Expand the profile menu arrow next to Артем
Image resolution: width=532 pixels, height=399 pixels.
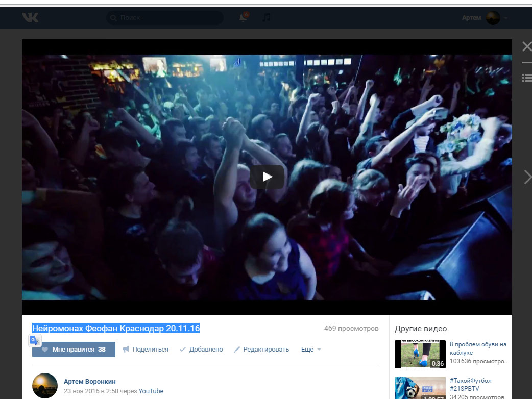click(505, 18)
